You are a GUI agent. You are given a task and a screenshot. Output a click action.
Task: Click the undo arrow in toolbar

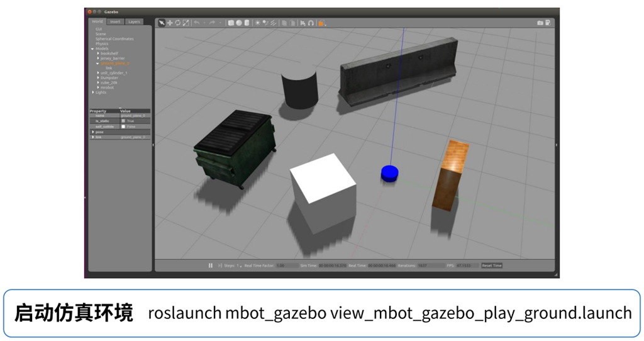(197, 23)
